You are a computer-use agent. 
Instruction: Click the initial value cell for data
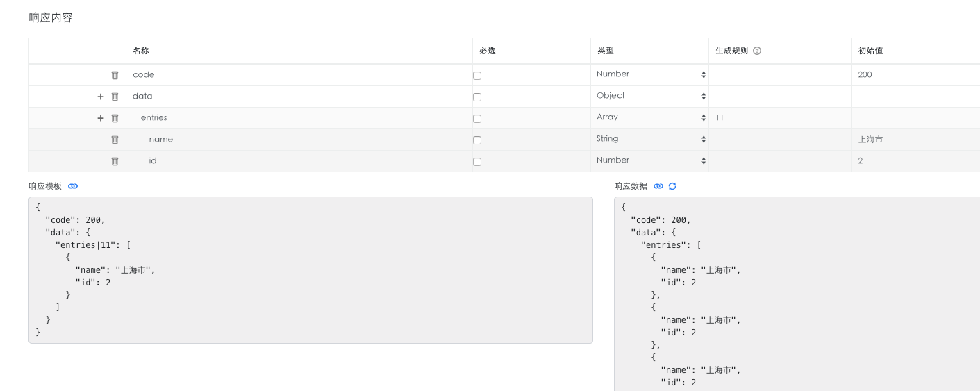[x=915, y=97]
